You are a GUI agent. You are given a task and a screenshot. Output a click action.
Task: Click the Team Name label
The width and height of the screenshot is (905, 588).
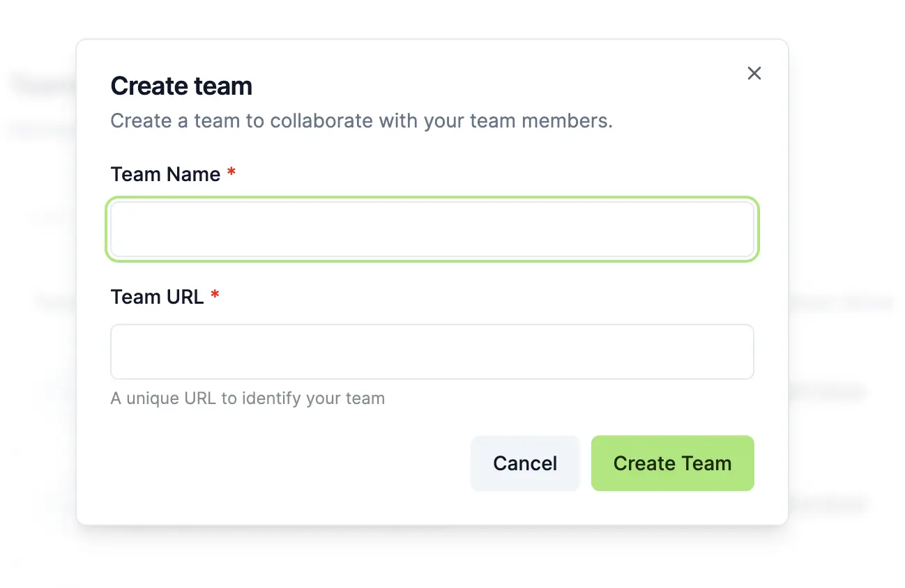click(165, 174)
